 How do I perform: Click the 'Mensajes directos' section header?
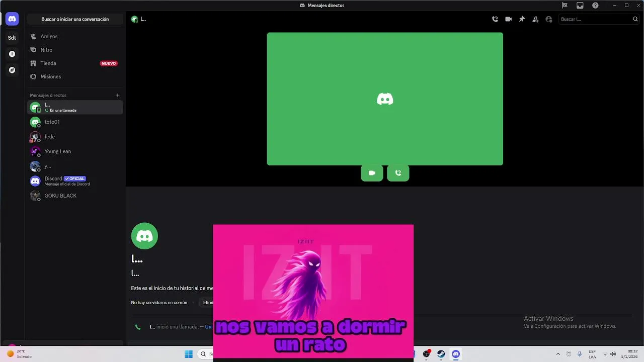(x=48, y=95)
